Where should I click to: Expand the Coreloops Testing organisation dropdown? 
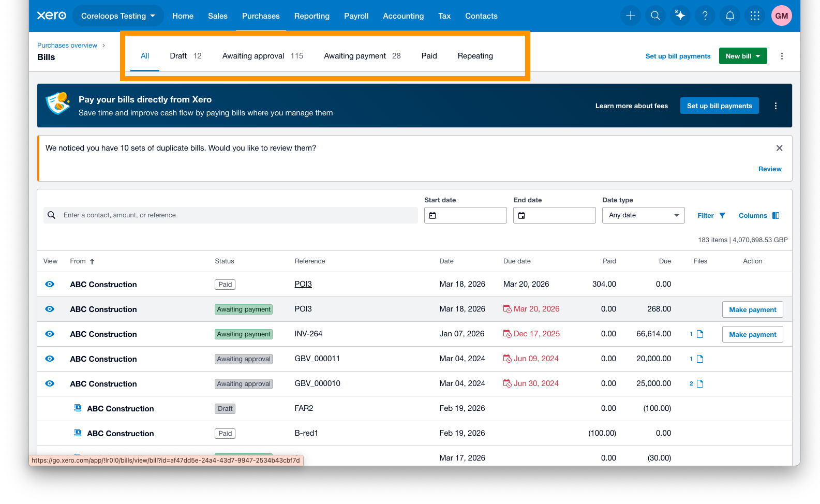point(118,16)
